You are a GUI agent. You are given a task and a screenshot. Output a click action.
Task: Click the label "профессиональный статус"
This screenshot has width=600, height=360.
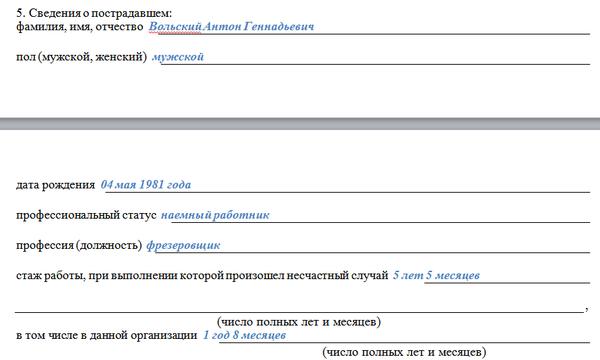click(86, 215)
